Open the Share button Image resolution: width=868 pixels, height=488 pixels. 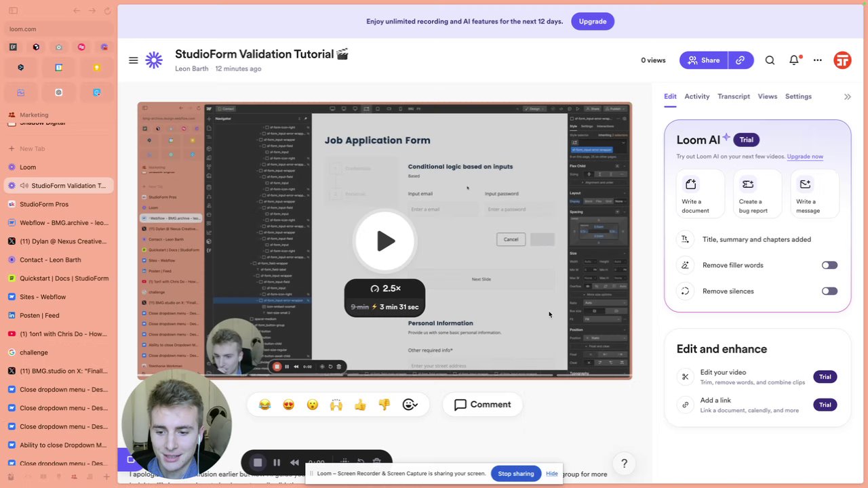(x=704, y=60)
